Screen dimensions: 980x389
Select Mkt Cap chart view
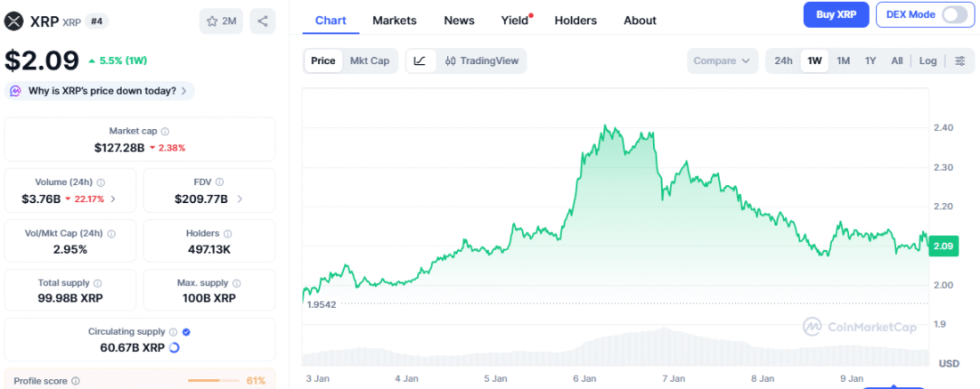pos(370,61)
